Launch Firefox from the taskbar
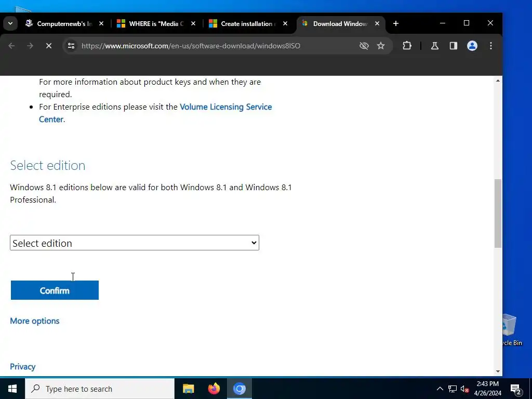This screenshot has height=399, width=532. pyautogui.click(x=214, y=389)
